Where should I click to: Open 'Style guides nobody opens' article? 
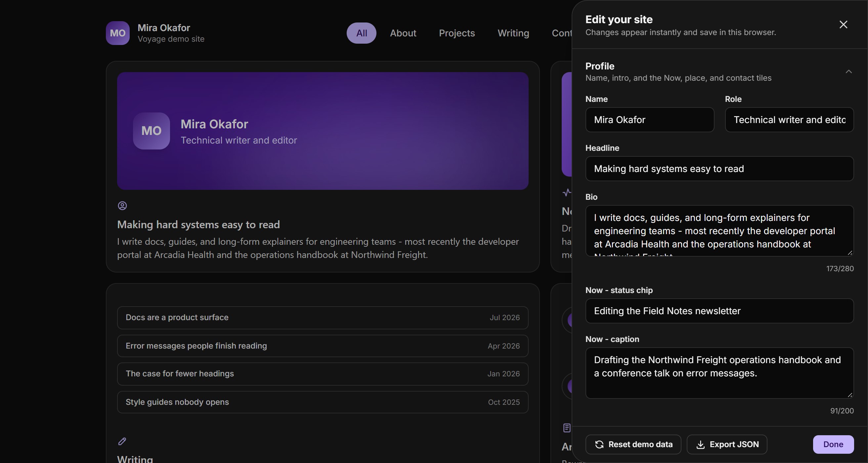click(323, 402)
